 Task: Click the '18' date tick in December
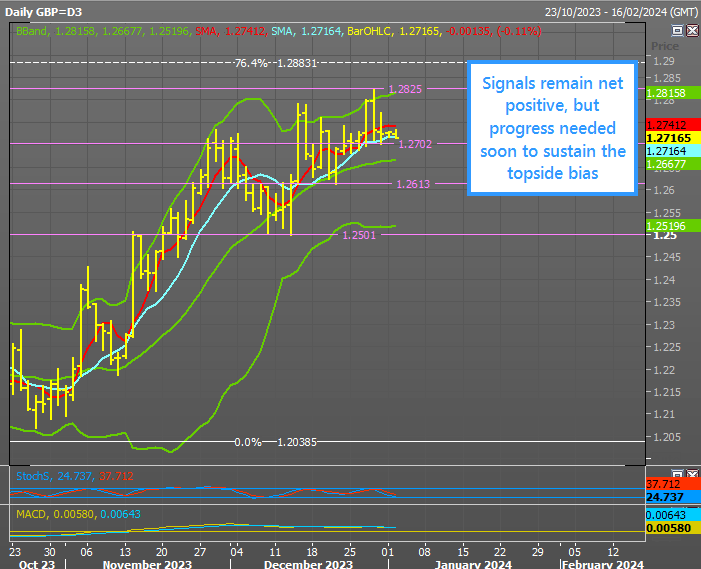(312, 552)
